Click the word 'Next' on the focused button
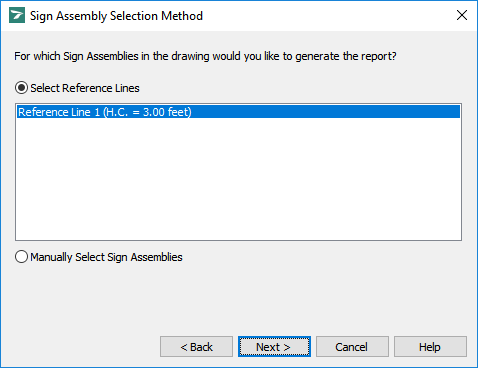This screenshot has height=368, width=478. pos(268,347)
